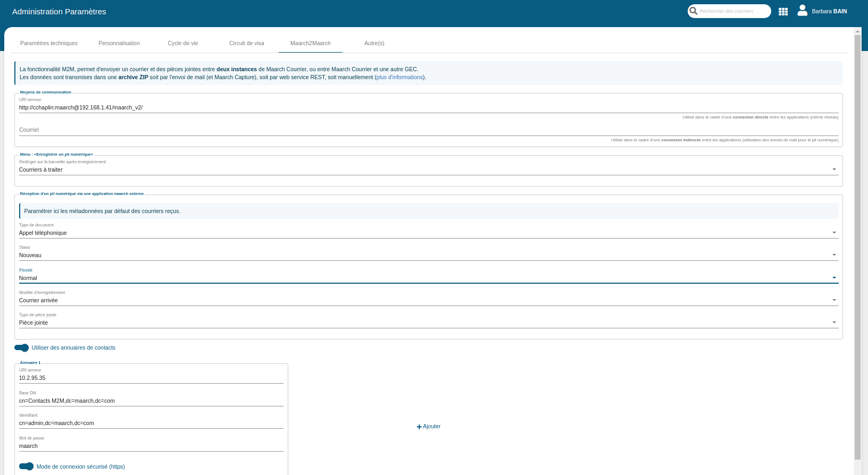Viewport: 868px width, 475px height.
Task: Open the 'Type de pièce jointe' dropdown
Action: click(x=428, y=323)
